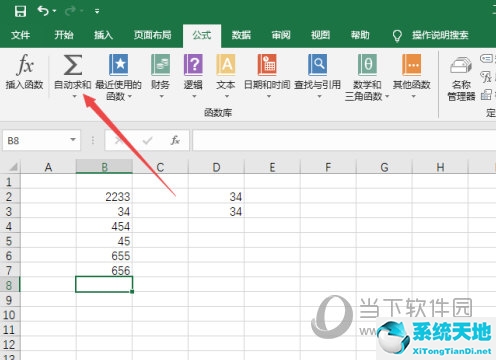The width and height of the screenshot is (496, 360).
Task: Click the fx insert function icon in formula bar
Action: pos(175,140)
